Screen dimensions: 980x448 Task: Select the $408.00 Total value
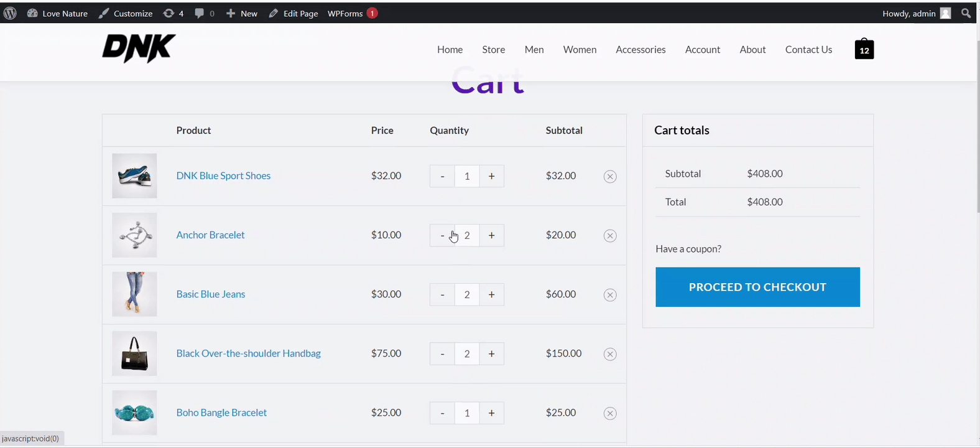pos(765,202)
